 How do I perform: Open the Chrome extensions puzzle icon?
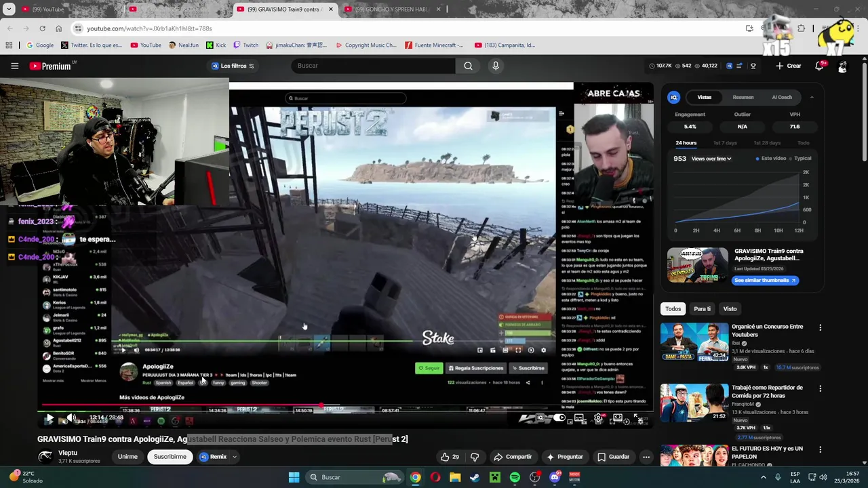(801, 28)
